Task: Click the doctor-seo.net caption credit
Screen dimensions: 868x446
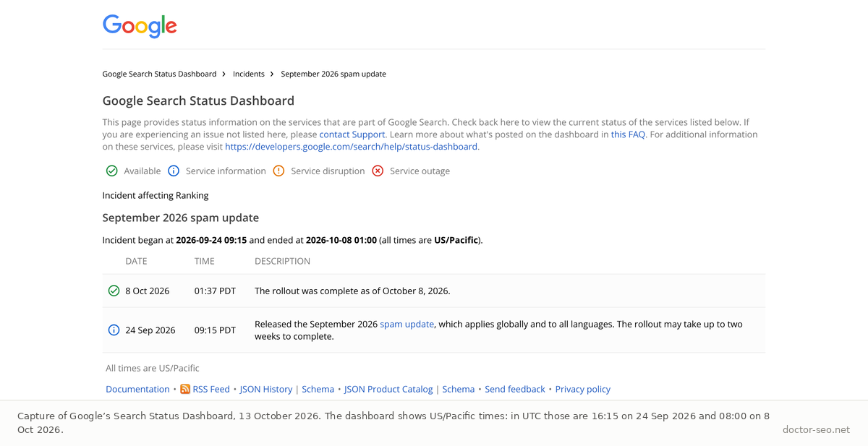Action: tap(816, 429)
